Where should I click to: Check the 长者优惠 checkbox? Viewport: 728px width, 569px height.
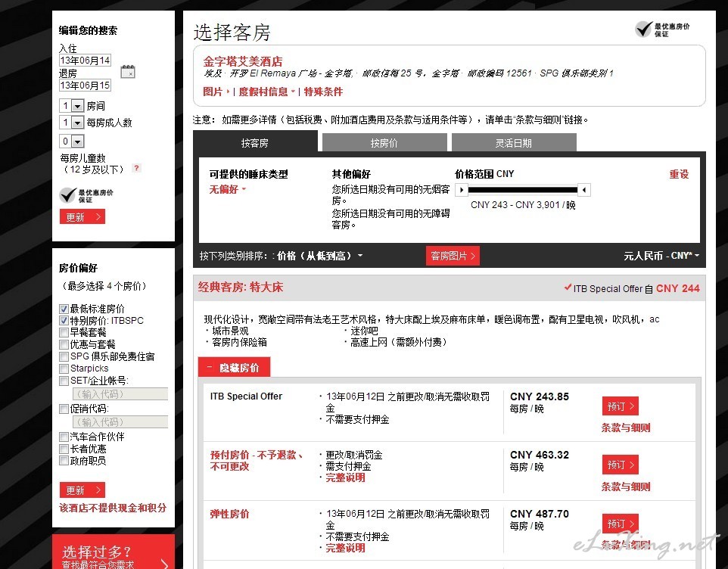[x=64, y=449]
